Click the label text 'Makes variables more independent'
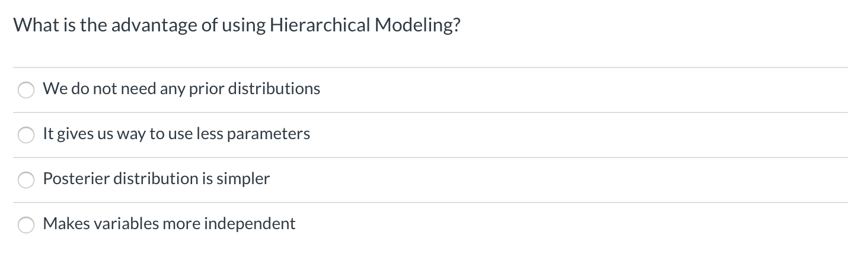The width and height of the screenshot is (868, 270). tap(169, 223)
